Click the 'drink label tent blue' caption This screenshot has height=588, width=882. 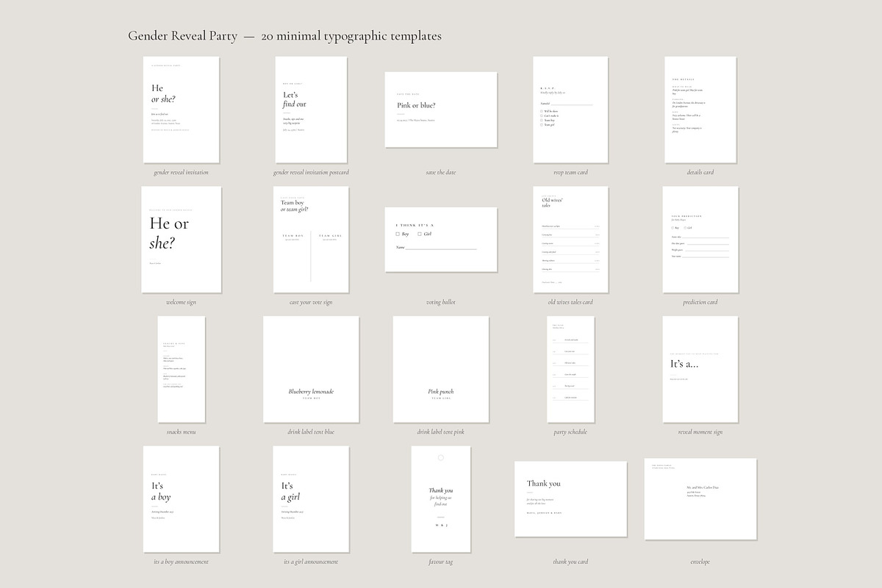[311, 432]
